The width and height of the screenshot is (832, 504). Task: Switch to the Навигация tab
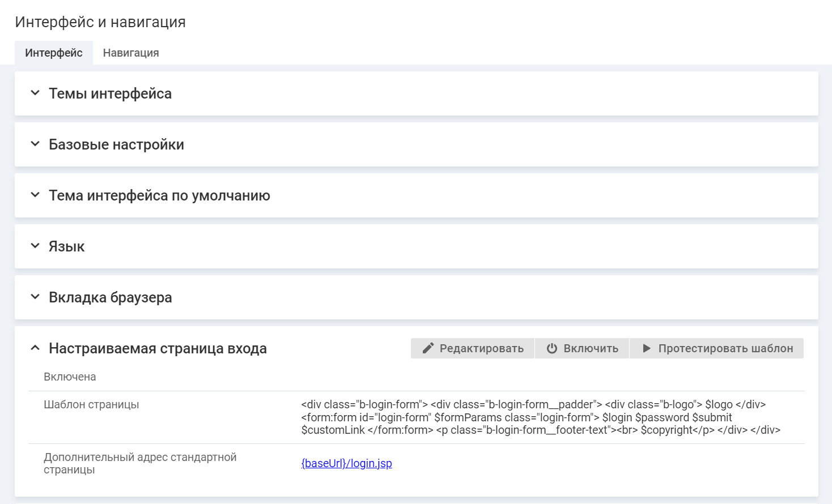pos(131,53)
